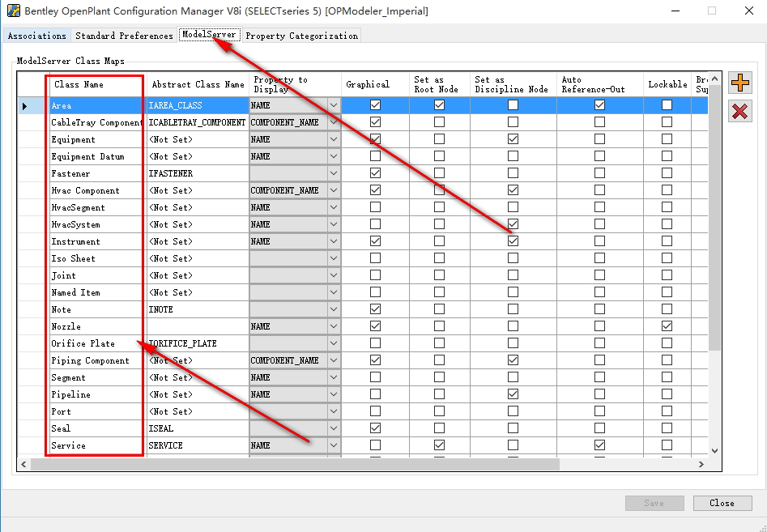The height and width of the screenshot is (532, 767).
Task: Click the IFASTENER abstract class cell
Action: tap(198, 173)
